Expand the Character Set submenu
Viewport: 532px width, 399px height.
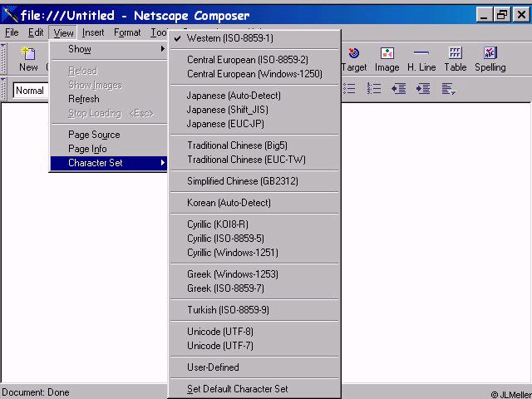(109, 163)
